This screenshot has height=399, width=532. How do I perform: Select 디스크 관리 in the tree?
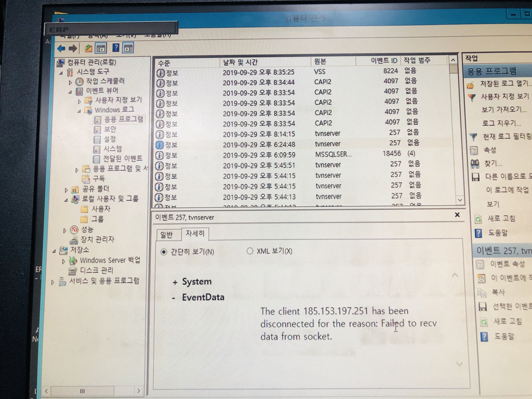pyautogui.click(x=96, y=270)
